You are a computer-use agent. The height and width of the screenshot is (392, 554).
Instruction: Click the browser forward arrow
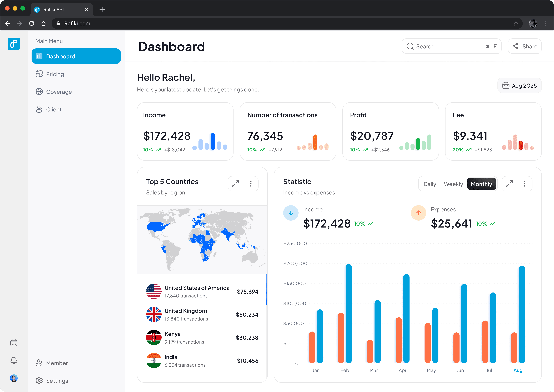click(20, 23)
